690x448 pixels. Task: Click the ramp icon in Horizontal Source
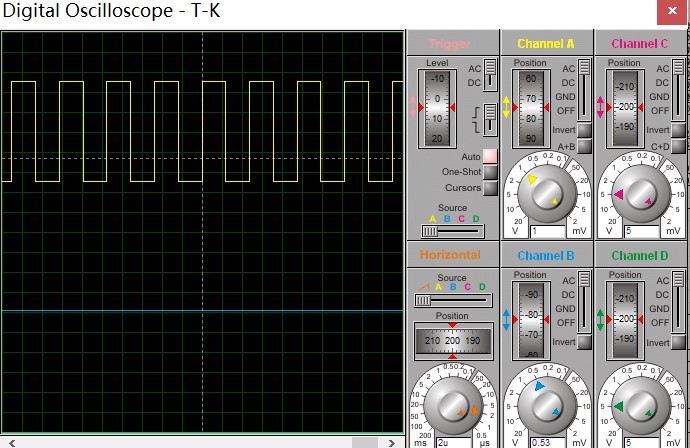coord(424,287)
